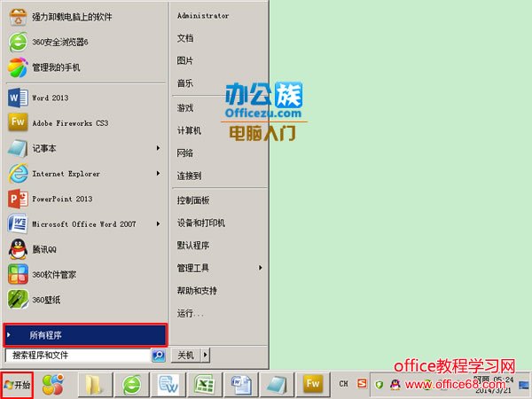Open 连接到 connect to
Screen dimensions: 532x399
pos(190,176)
